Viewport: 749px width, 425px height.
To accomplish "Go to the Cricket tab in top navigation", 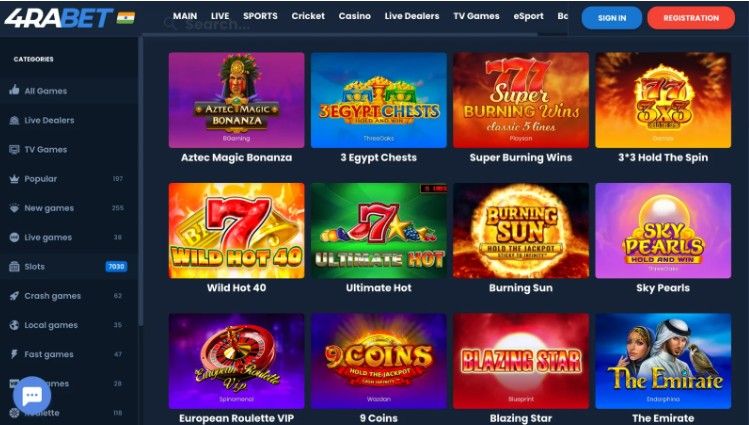I will [x=308, y=16].
